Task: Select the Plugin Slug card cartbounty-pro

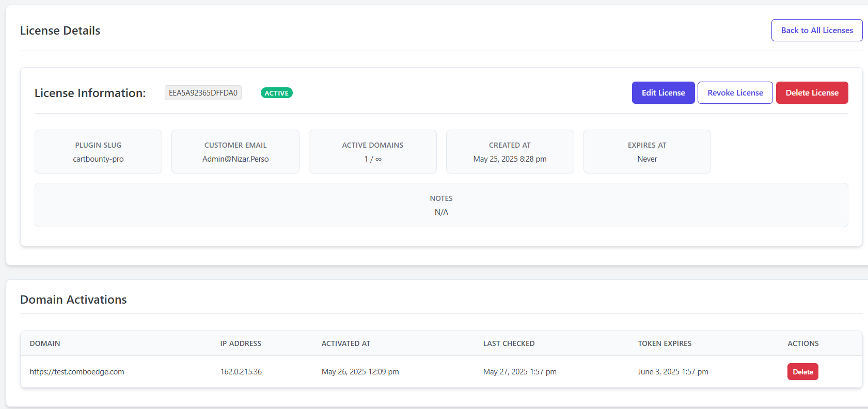Action: (98, 152)
